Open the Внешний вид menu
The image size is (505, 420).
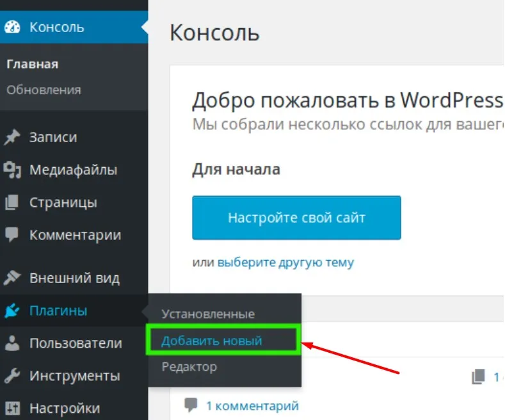tap(74, 278)
